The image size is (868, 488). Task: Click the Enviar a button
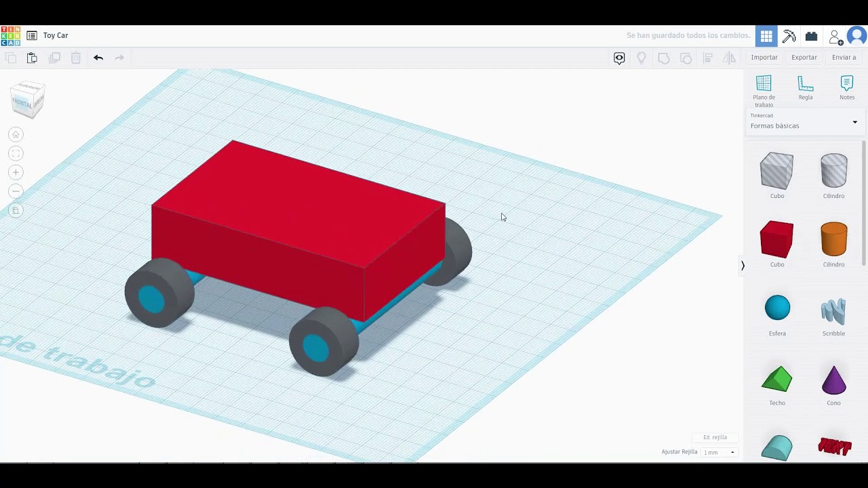click(844, 58)
